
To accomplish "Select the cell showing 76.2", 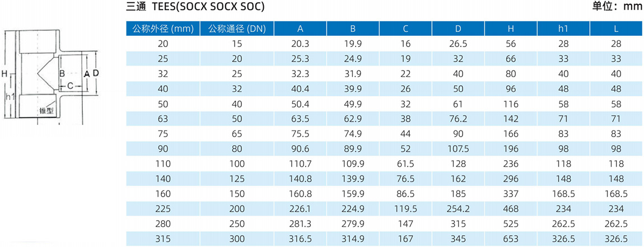I will [458, 118].
